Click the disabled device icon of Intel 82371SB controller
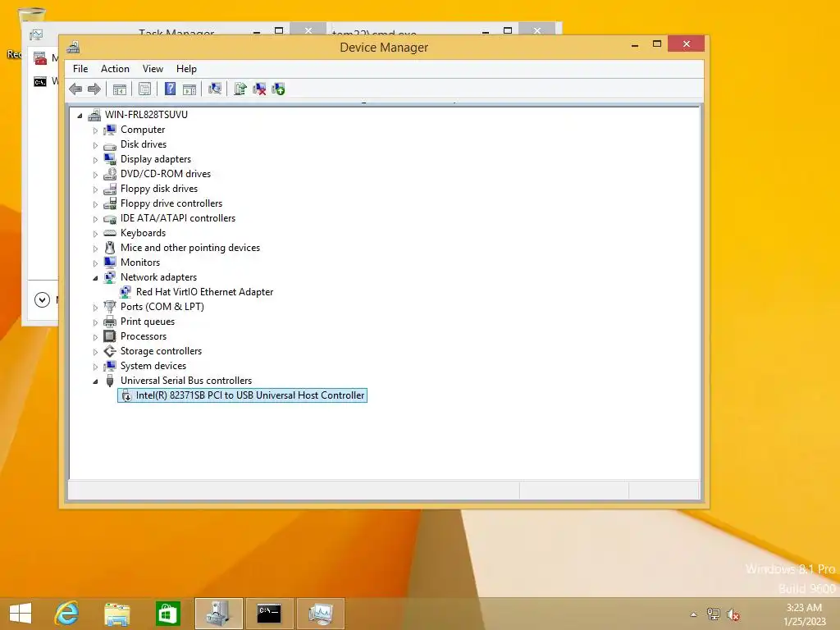Viewport: 840px width, 630px height. (x=126, y=396)
